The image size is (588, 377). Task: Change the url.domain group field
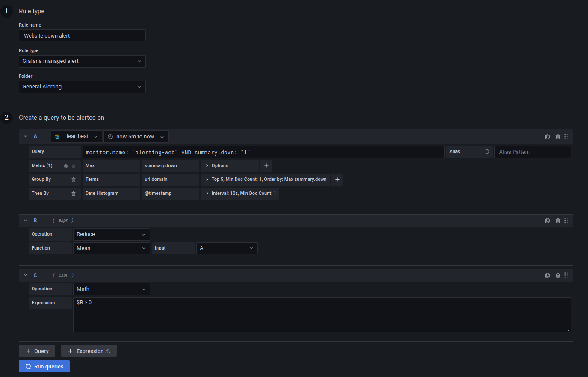pos(171,180)
